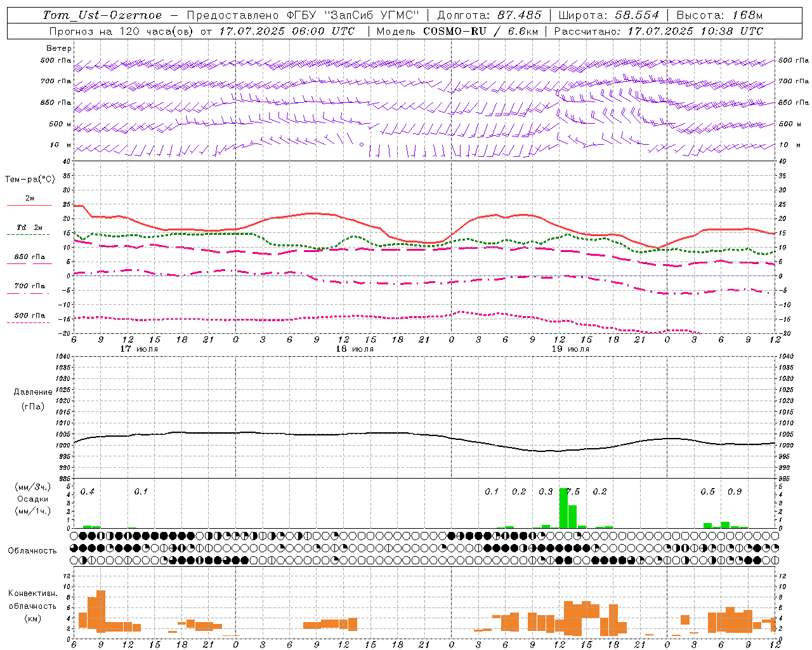Select the "(мм/1ч.)" precipitation unit label
The width and height of the screenshot is (812, 650).
(33, 511)
